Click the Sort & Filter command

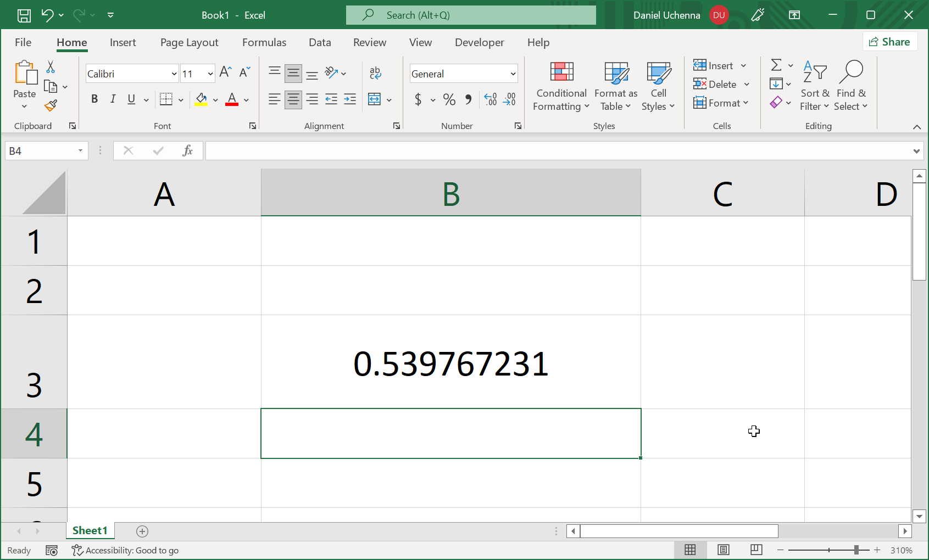[x=815, y=86]
